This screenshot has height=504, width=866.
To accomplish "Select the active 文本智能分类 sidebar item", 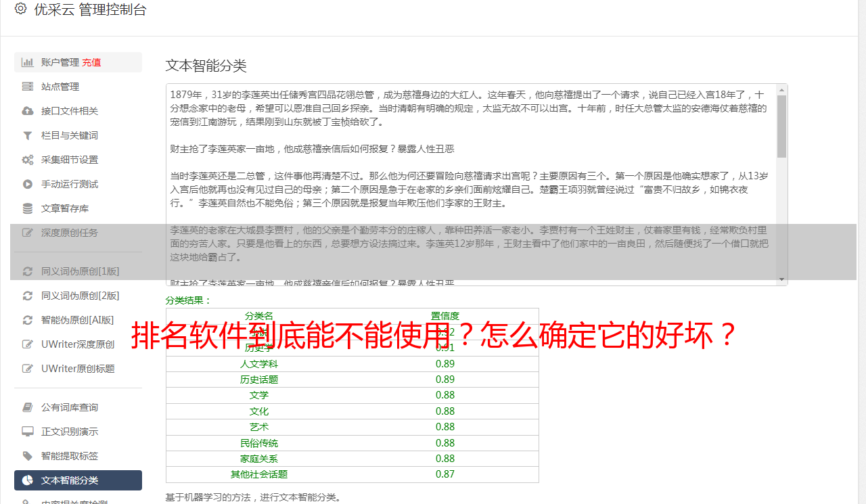I will (x=78, y=480).
